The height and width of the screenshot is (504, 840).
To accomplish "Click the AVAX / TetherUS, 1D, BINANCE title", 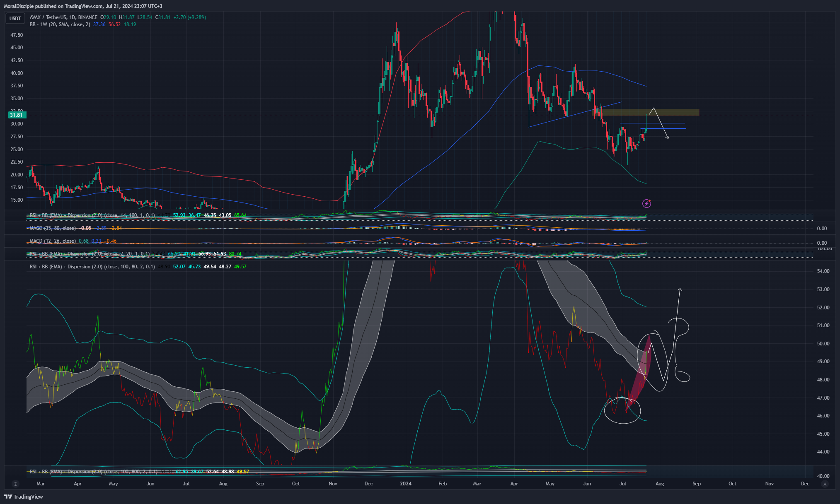I will click(x=63, y=17).
